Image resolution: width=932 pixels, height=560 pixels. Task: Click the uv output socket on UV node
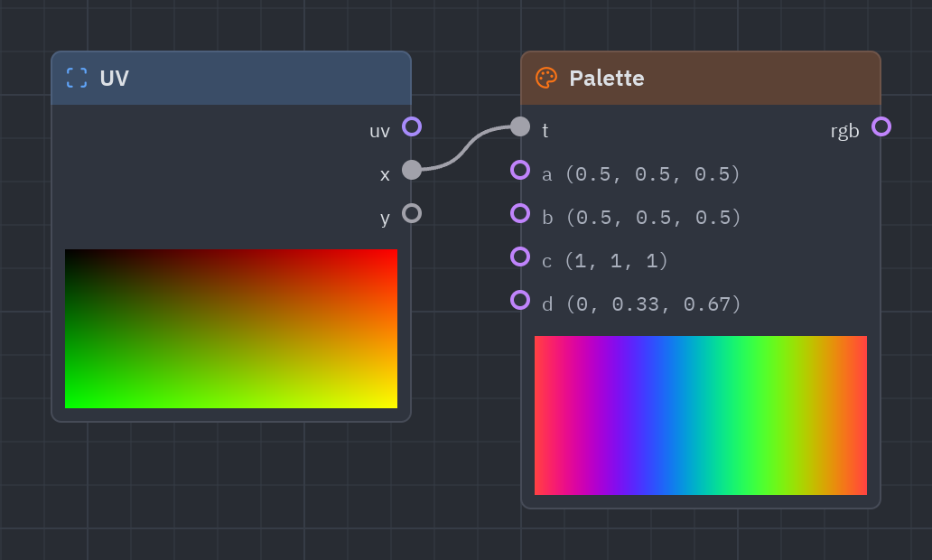click(x=412, y=126)
